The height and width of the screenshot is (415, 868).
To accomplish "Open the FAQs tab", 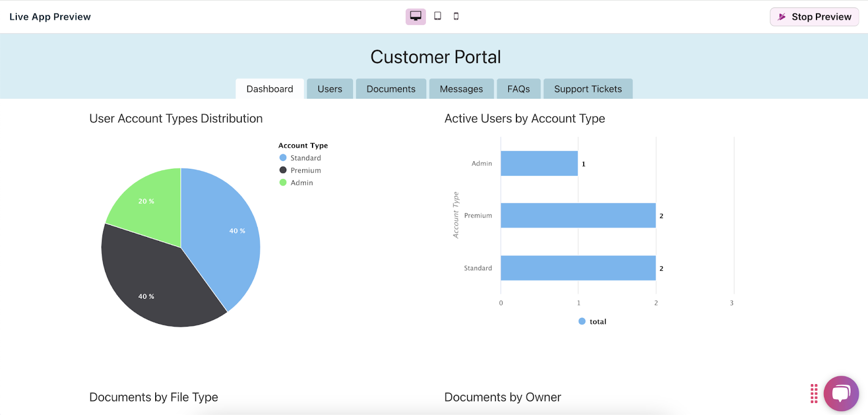I will pos(519,89).
